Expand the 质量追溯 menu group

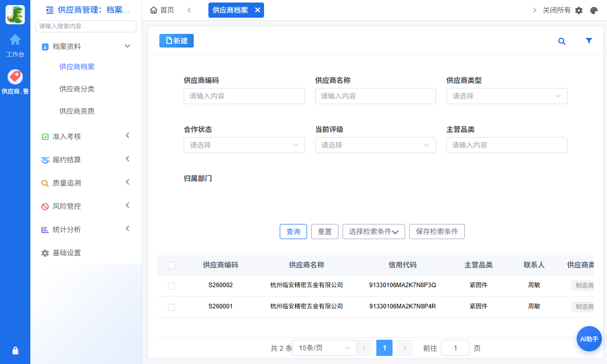click(127, 182)
